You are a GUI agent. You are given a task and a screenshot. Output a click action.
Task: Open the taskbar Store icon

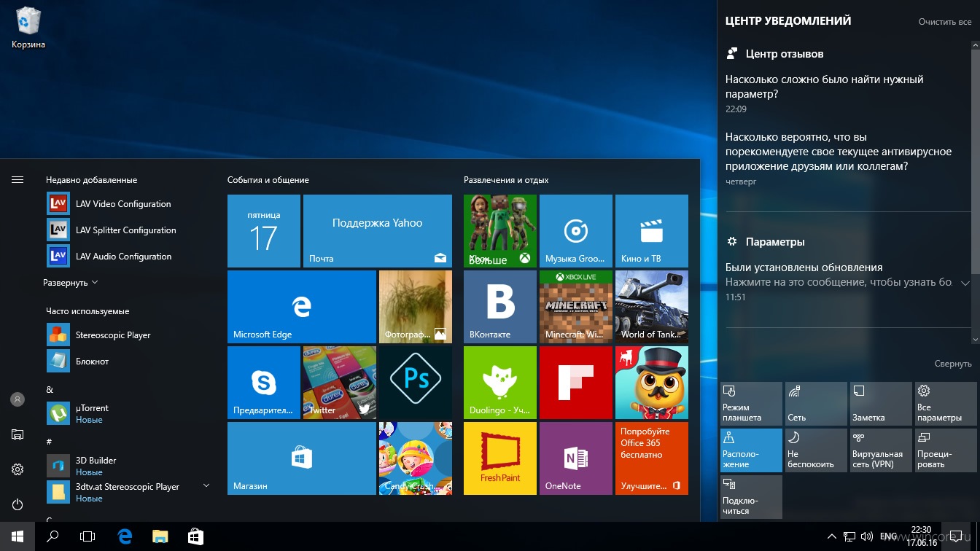195,537
